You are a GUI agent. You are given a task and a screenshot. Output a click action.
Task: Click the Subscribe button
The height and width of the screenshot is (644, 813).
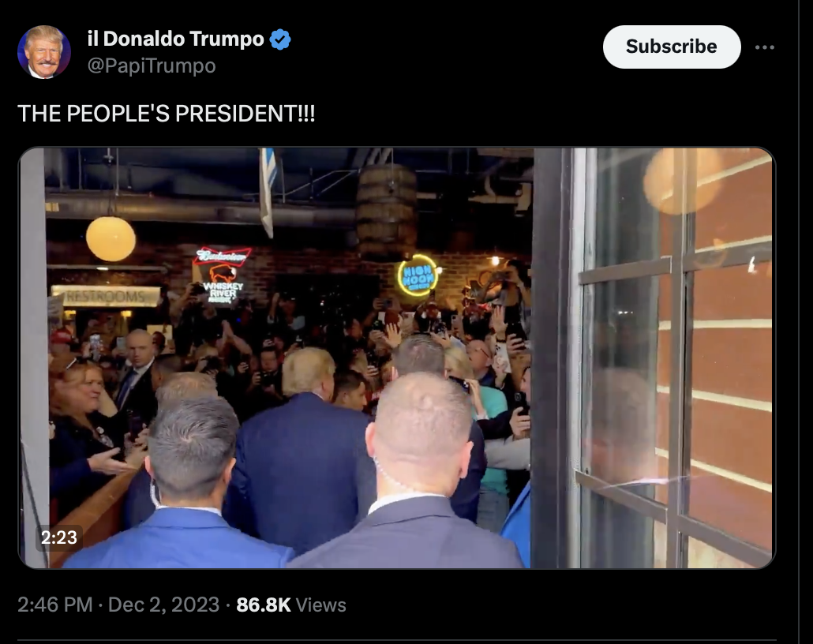pos(672,47)
